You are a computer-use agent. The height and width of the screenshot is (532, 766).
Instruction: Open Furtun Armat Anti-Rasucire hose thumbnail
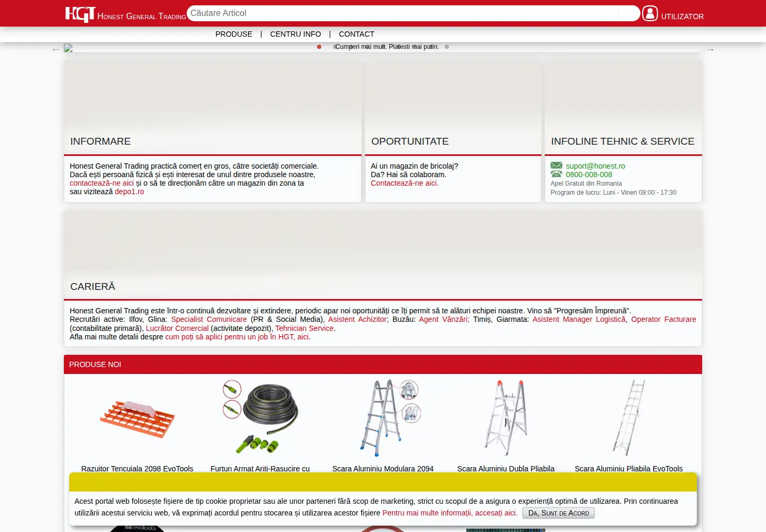point(260,418)
